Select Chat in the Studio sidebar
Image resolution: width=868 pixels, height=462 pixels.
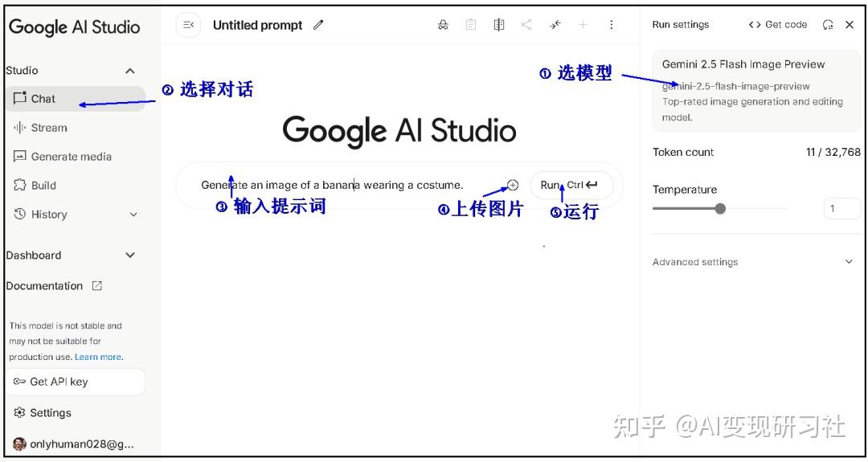click(x=76, y=99)
